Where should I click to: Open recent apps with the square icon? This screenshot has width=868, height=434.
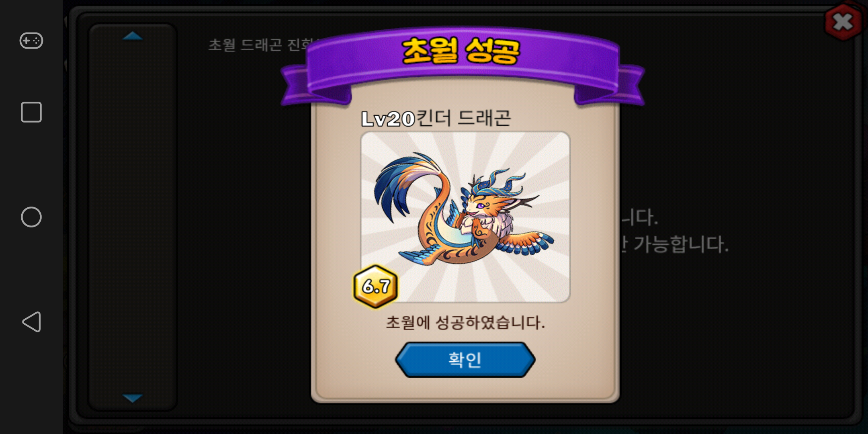pyautogui.click(x=31, y=112)
